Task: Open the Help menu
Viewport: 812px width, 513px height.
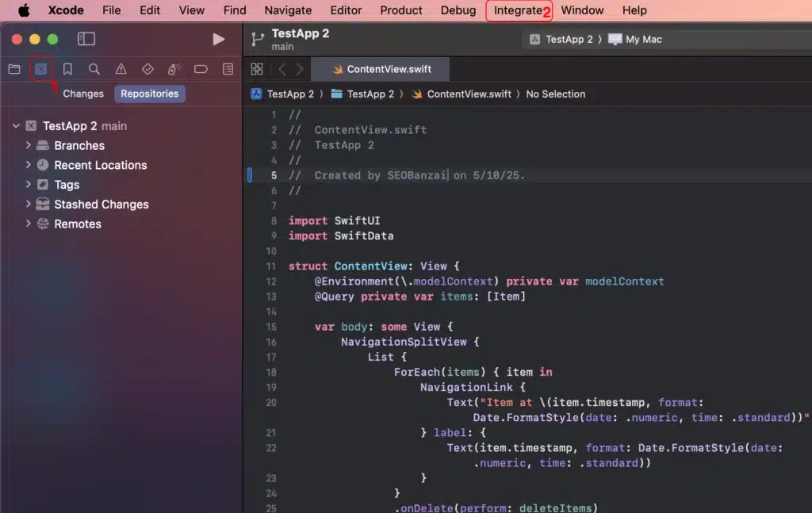Action: click(634, 10)
